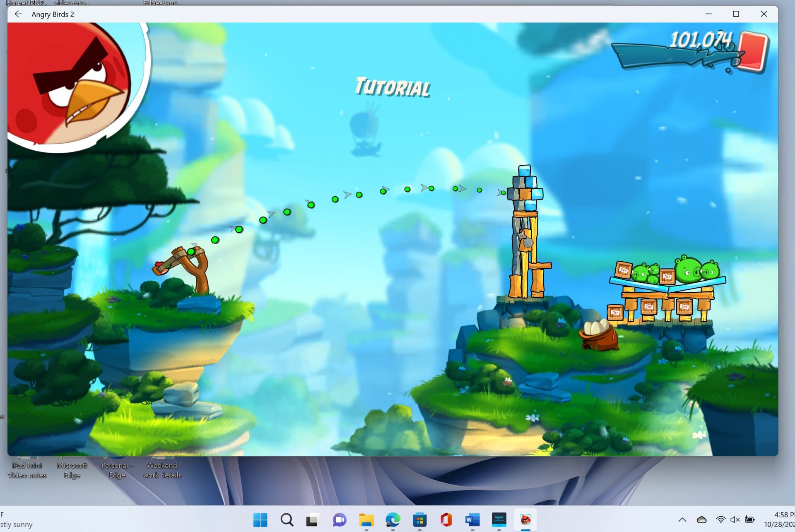Click the nest of eggs below pigs

click(x=598, y=335)
